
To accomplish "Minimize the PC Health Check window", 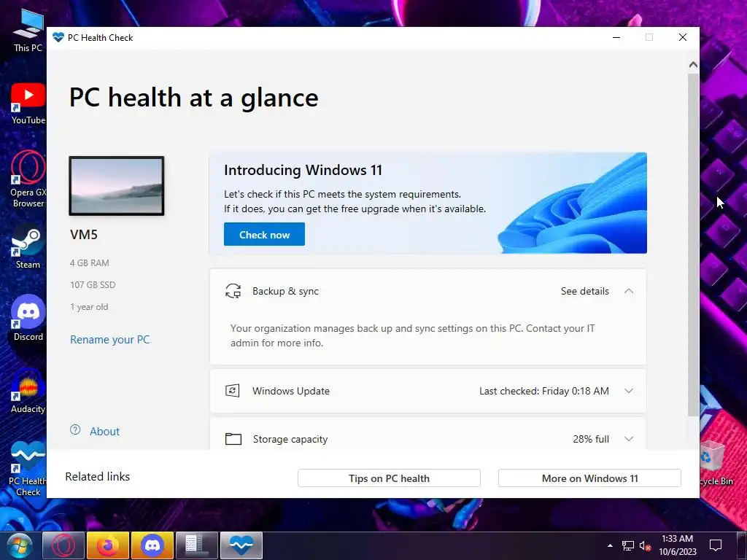I will [x=616, y=37].
